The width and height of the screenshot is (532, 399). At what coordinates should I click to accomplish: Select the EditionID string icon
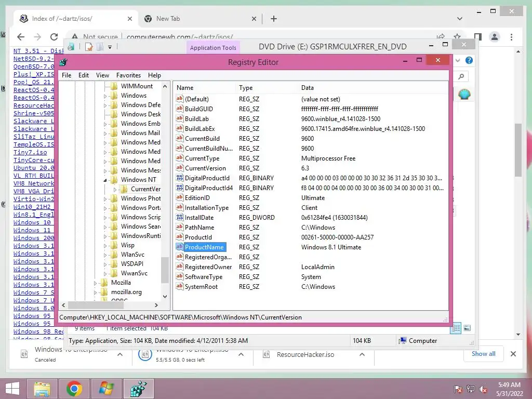point(179,197)
